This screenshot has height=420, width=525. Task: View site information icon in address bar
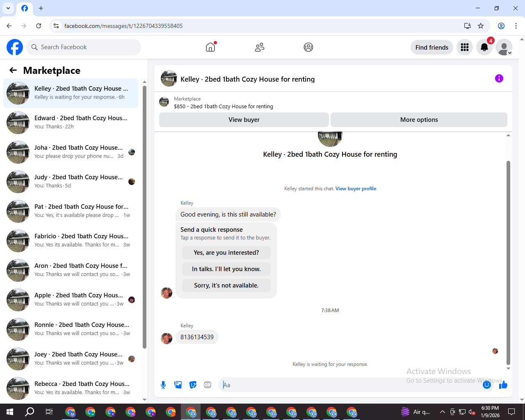pyautogui.click(x=56, y=26)
